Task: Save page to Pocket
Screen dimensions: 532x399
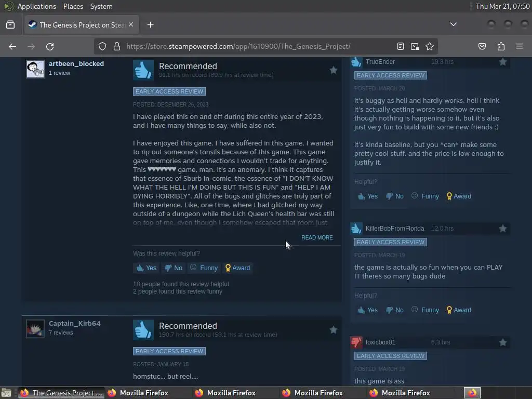Action: (482, 46)
